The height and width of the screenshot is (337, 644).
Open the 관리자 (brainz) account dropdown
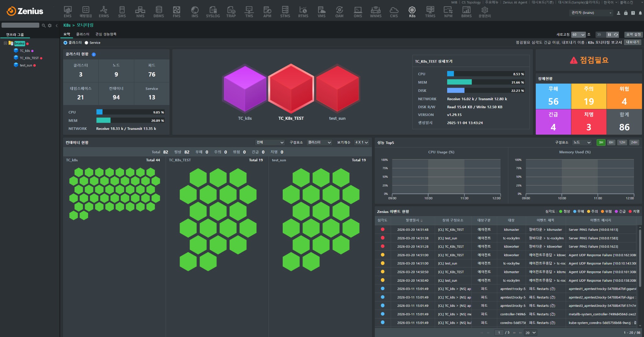click(591, 13)
